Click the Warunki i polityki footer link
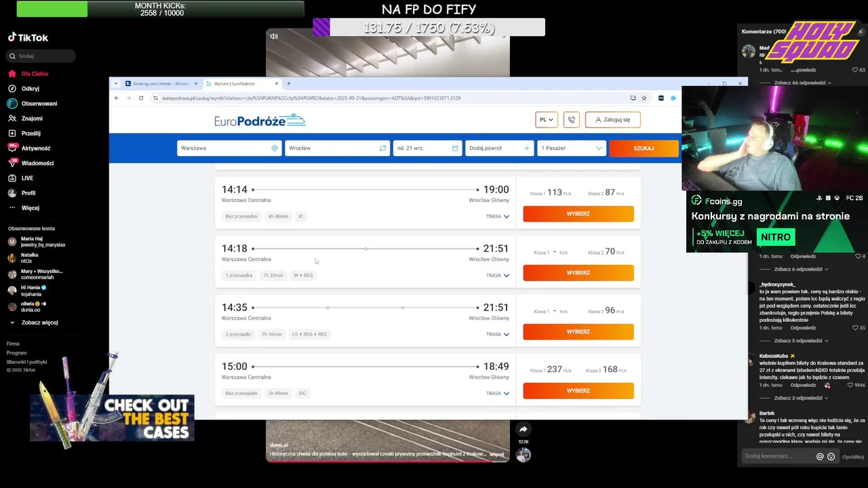 click(27, 362)
